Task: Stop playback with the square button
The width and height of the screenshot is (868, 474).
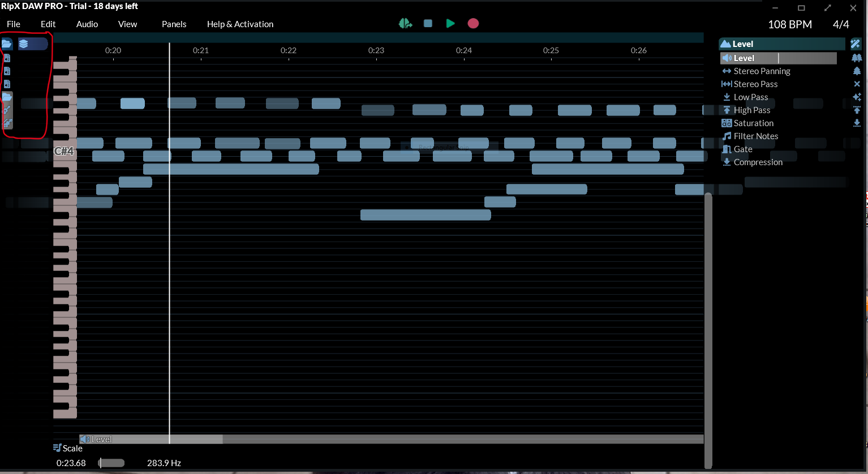Action: pos(428,24)
